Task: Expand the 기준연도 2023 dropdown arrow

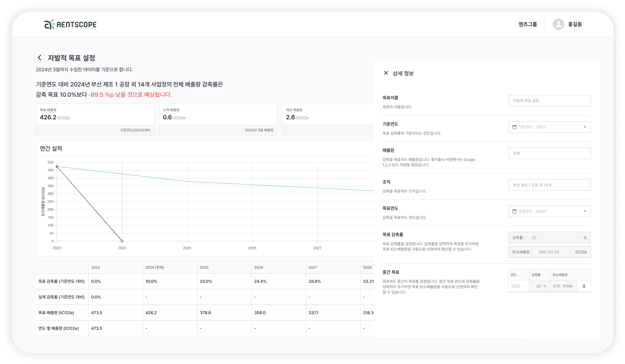Action: [x=585, y=127]
